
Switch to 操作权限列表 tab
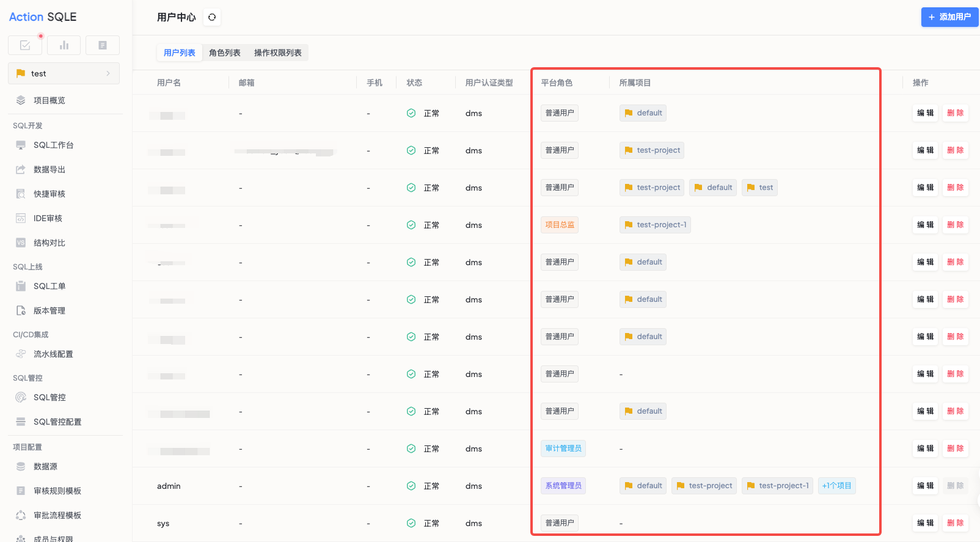[278, 53]
